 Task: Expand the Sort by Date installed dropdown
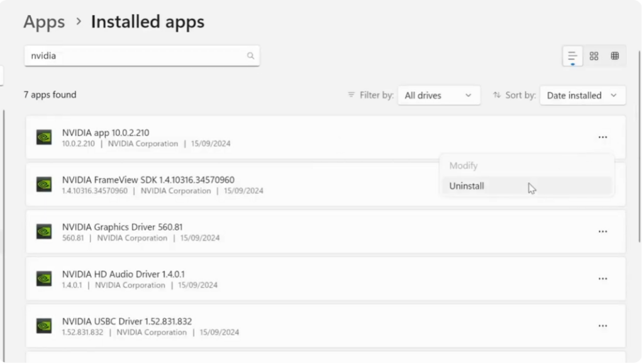tap(582, 96)
